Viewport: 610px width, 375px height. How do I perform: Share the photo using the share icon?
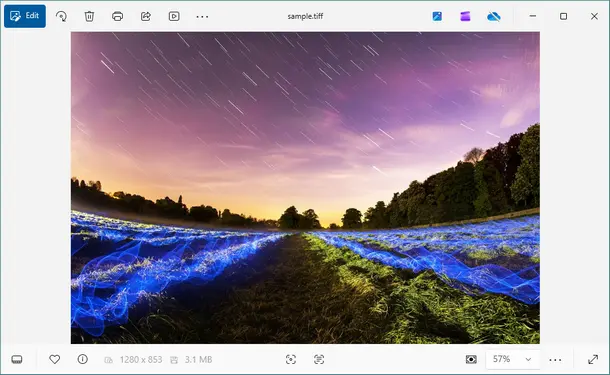(x=145, y=16)
